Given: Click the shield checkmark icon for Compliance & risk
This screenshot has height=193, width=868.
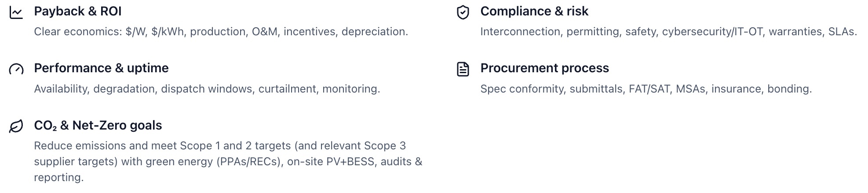Looking at the screenshot, I should click(463, 12).
